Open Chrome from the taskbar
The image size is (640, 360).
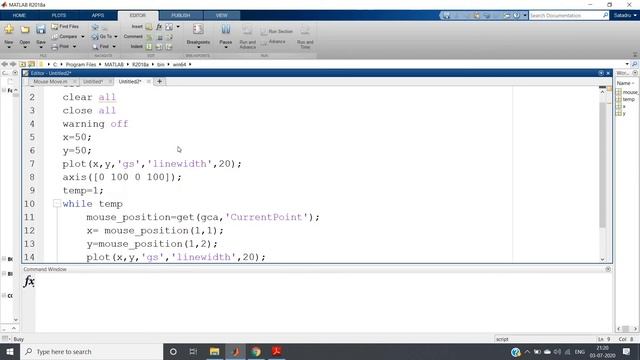tap(256, 351)
